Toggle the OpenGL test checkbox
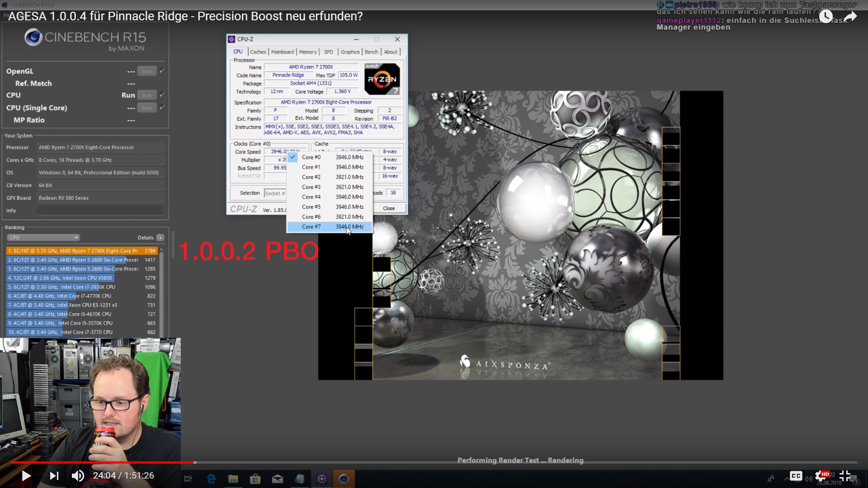 point(162,71)
